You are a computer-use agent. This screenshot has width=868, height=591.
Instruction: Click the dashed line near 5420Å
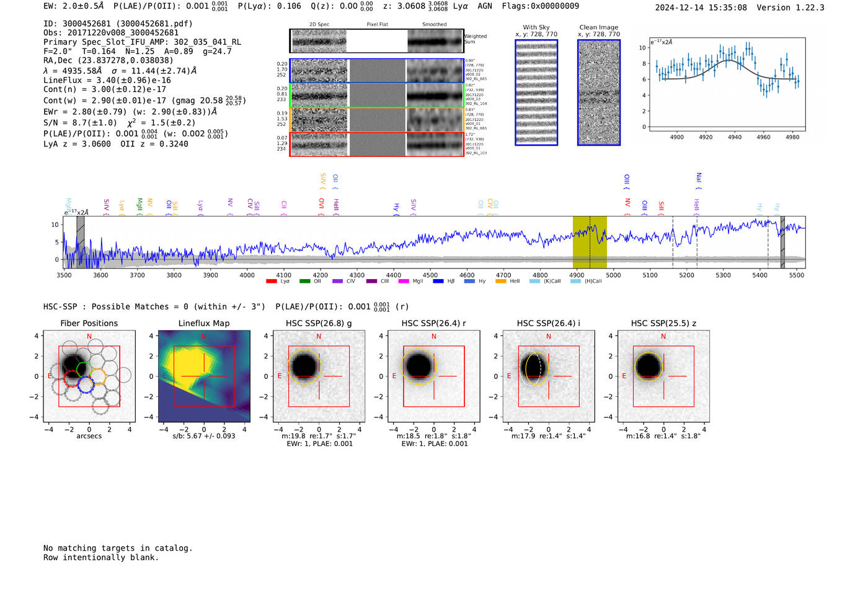768,242
